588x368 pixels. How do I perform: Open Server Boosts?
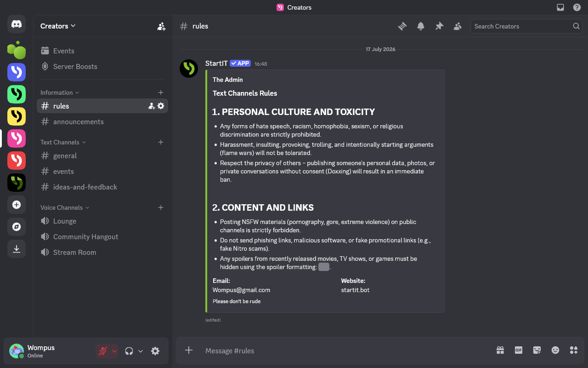point(102,66)
